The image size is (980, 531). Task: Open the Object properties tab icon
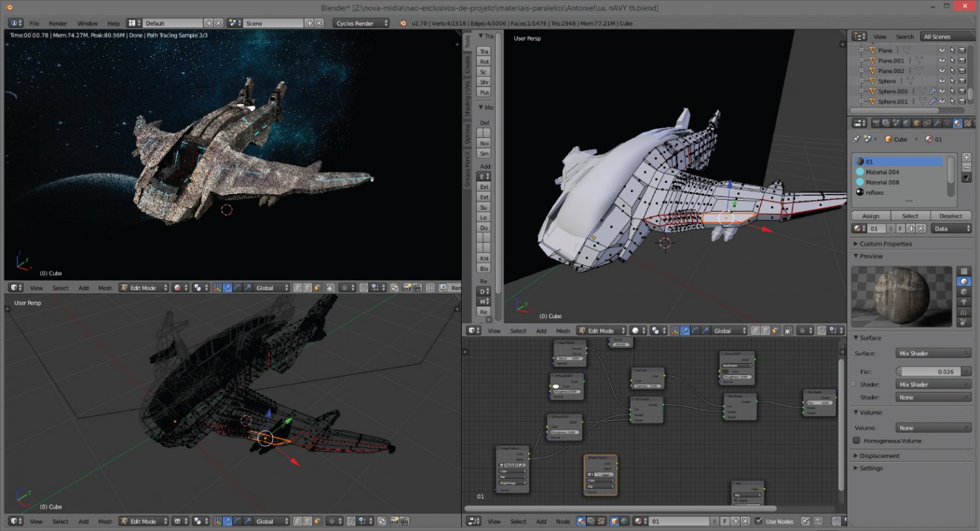[916, 123]
